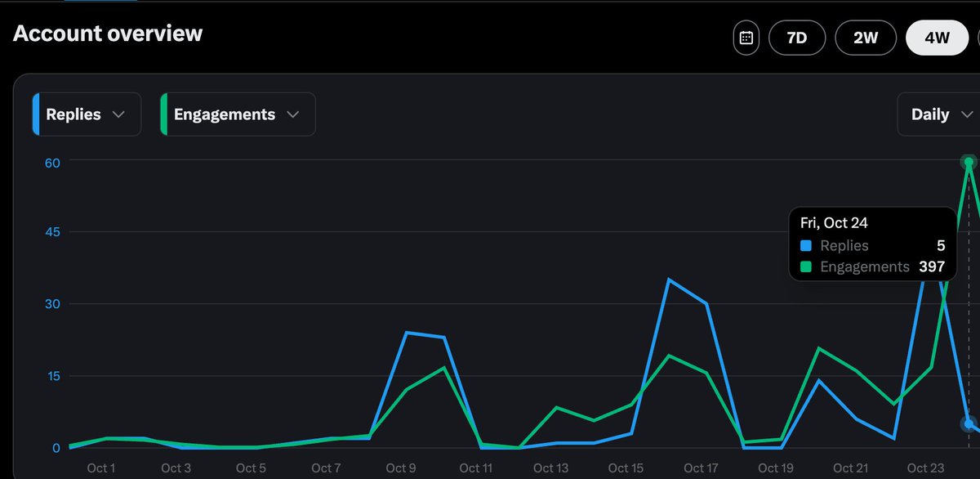Click the Oct 15 axis label

tap(626, 468)
